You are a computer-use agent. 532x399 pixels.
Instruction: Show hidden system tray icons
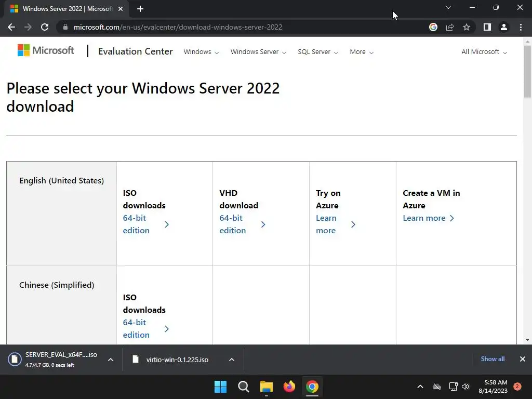[420, 387]
